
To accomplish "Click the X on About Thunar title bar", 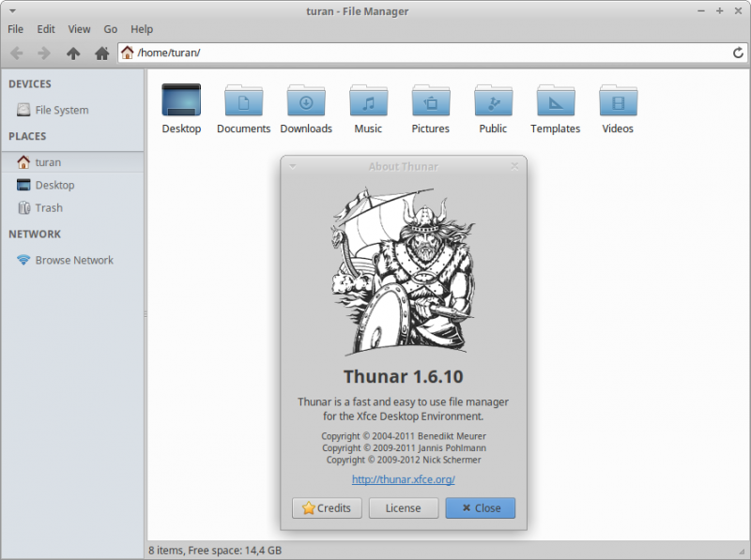I will pos(514,166).
